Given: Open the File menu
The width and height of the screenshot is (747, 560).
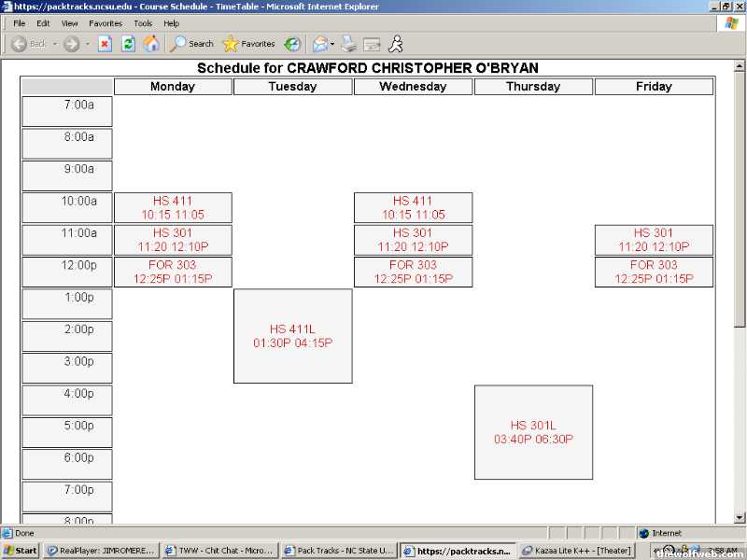Looking at the screenshot, I should 19,23.
